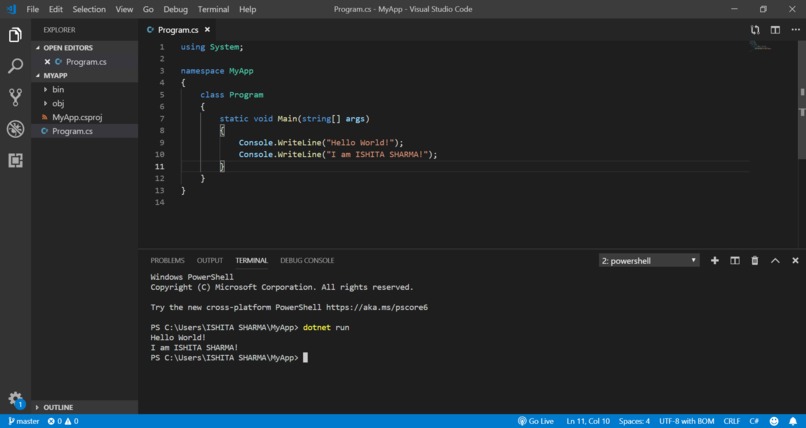Image resolution: width=806 pixels, height=428 pixels.
Task: Click "Hello World!" string in code
Action: click(x=360, y=142)
